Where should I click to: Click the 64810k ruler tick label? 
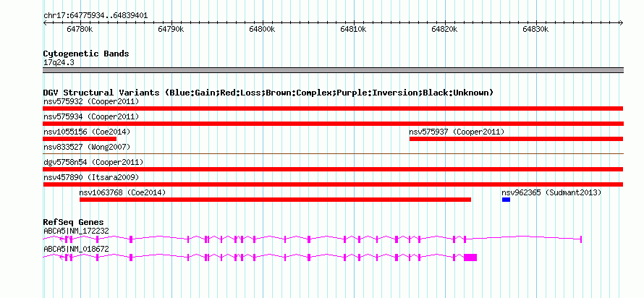tap(353, 30)
